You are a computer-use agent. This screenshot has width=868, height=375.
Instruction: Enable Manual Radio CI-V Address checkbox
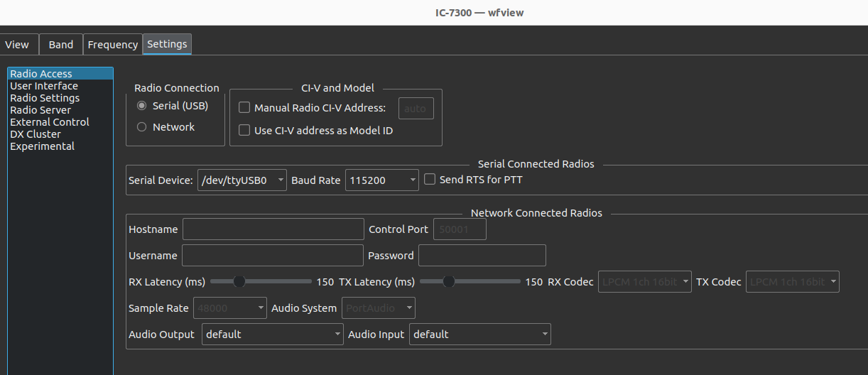tap(313, 108)
